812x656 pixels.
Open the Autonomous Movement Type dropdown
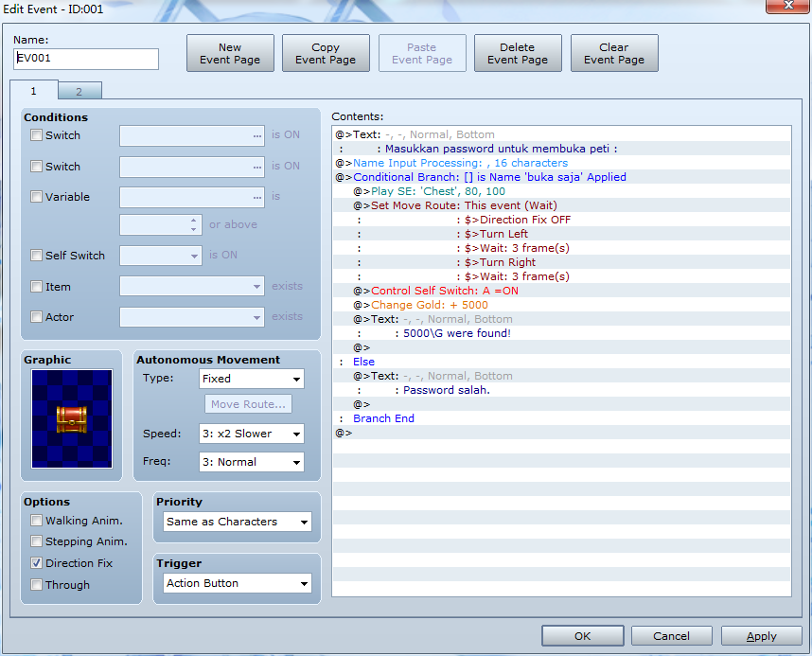click(x=251, y=379)
